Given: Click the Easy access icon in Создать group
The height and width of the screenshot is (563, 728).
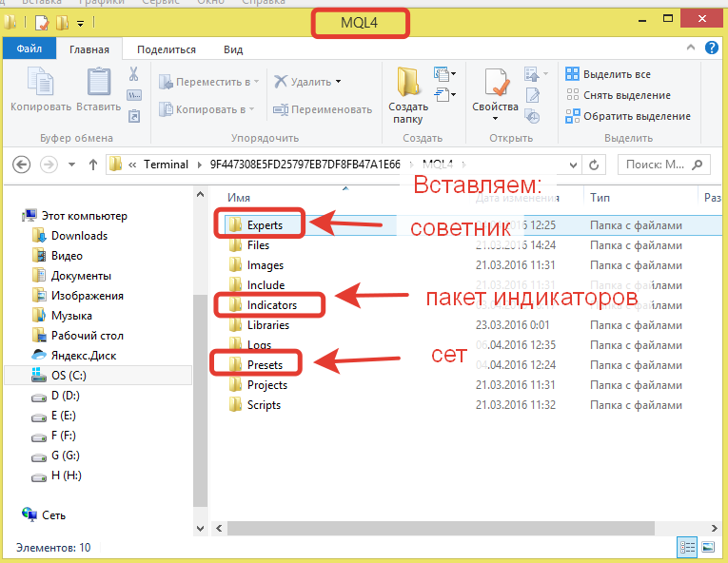Looking at the screenshot, I should [x=442, y=95].
